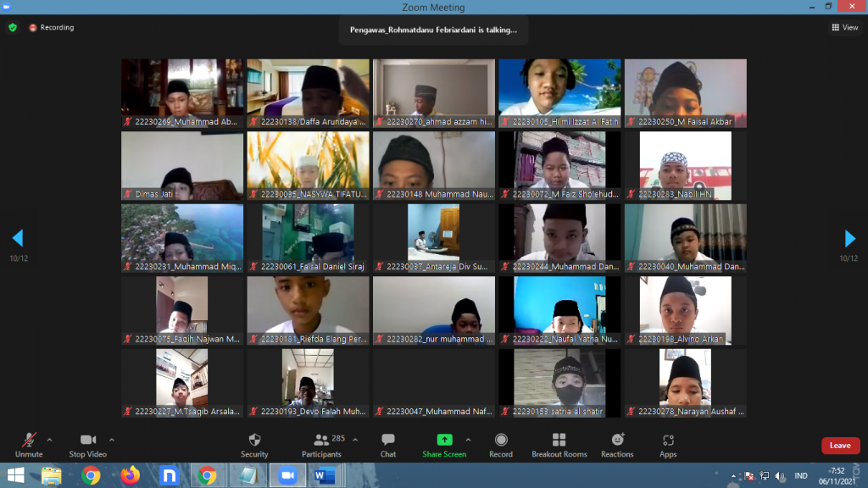Expand video options arrow next to Stop Video
The height and width of the screenshot is (488, 868).
pyautogui.click(x=112, y=440)
